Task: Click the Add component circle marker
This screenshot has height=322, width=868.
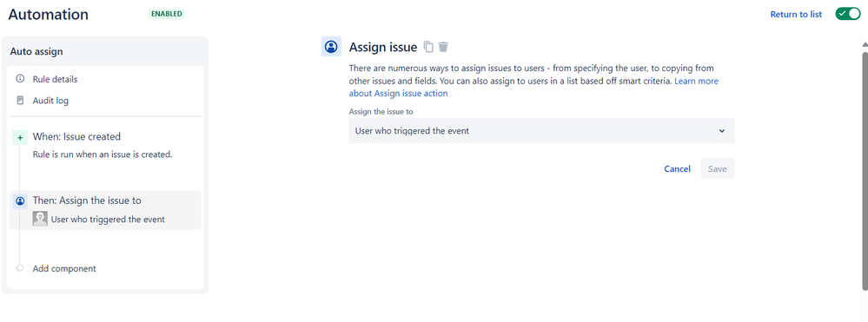Action: (21, 268)
